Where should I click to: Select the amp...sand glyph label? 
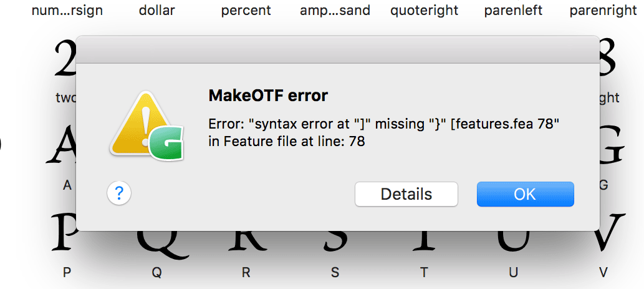[x=335, y=10]
